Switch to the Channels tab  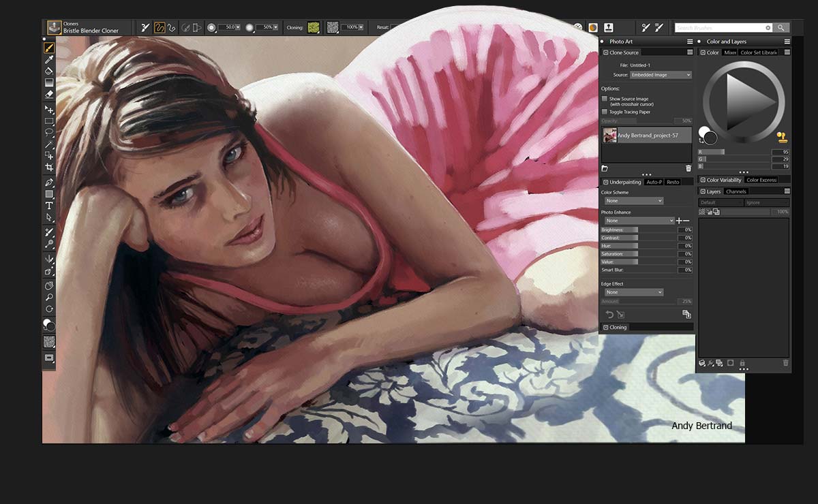click(736, 191)
